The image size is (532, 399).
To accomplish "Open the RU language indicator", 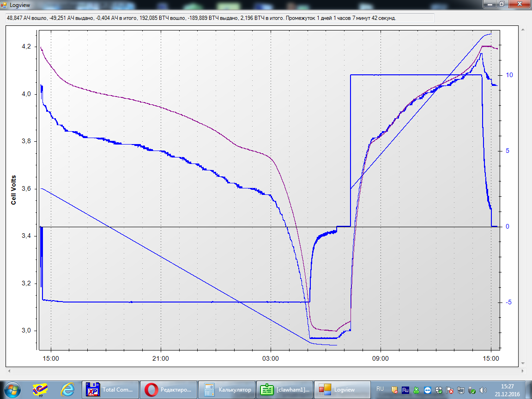I will click(380, 389).
